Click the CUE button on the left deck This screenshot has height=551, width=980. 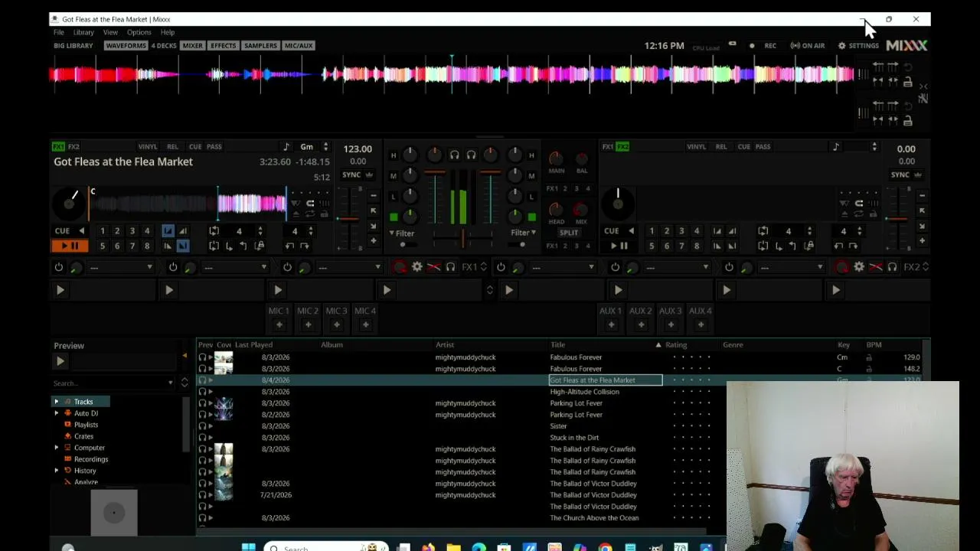(62, 230)
